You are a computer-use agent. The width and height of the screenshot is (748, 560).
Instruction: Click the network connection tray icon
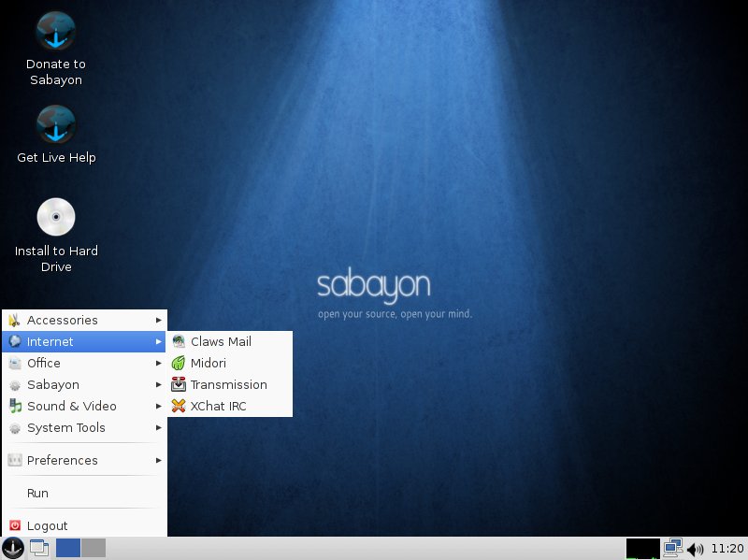(x=673, y=549)
